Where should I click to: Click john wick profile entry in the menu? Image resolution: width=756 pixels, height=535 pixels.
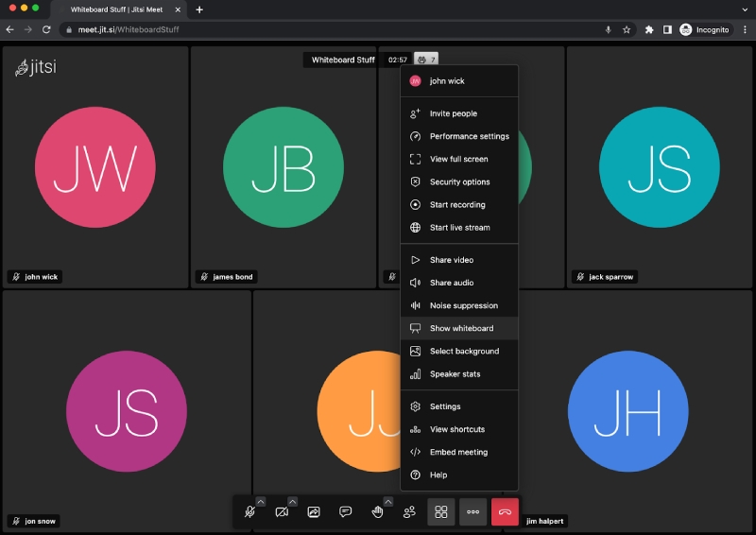point(459,81)
